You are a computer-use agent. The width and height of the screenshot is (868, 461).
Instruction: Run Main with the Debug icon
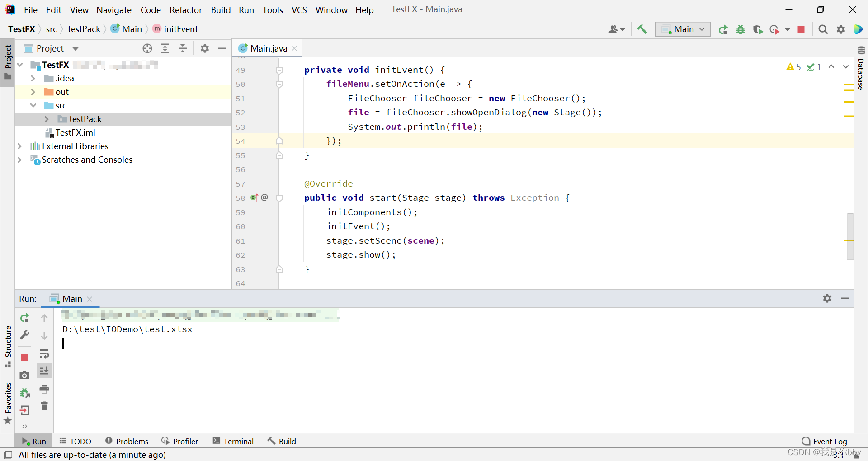click(741, 29)
